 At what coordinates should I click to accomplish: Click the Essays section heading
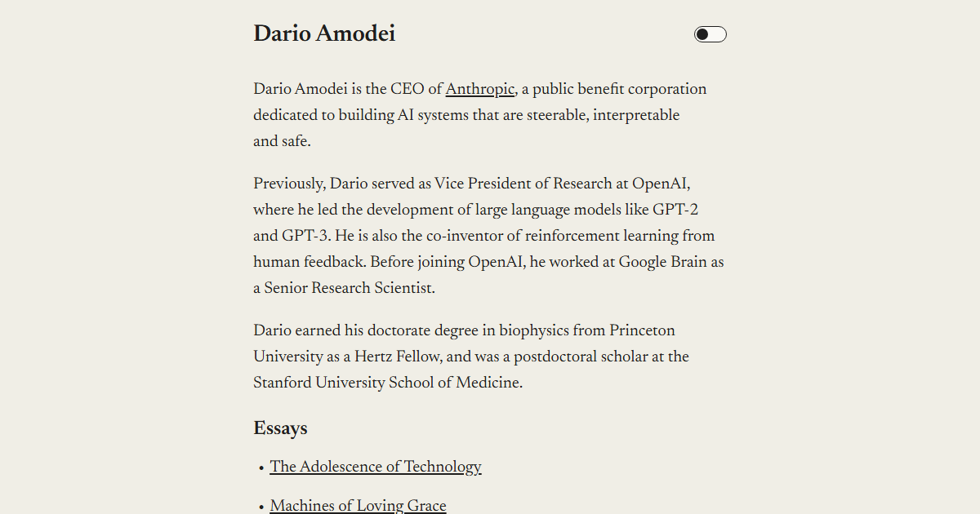(x=280, y=428)
